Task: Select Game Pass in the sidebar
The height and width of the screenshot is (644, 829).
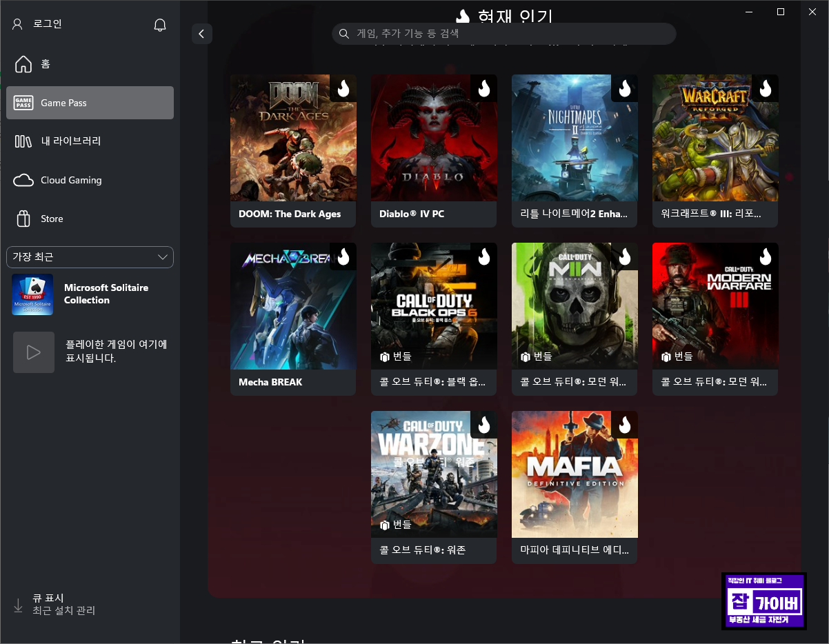Action: [x=90, y=103]
